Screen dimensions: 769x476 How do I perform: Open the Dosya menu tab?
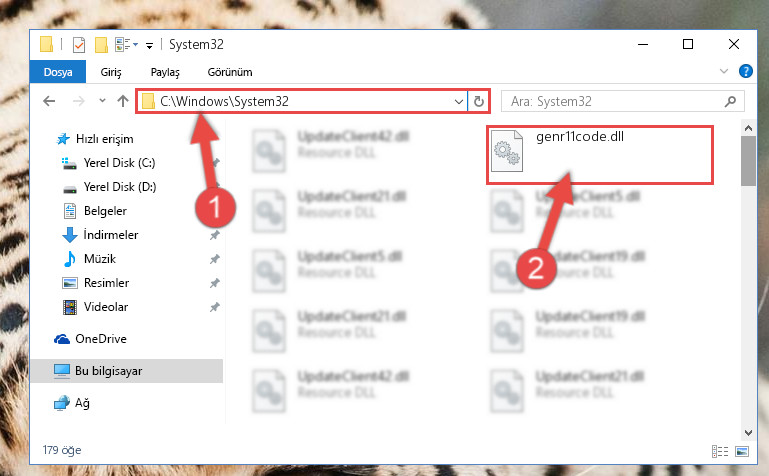(x=58, y=72)
